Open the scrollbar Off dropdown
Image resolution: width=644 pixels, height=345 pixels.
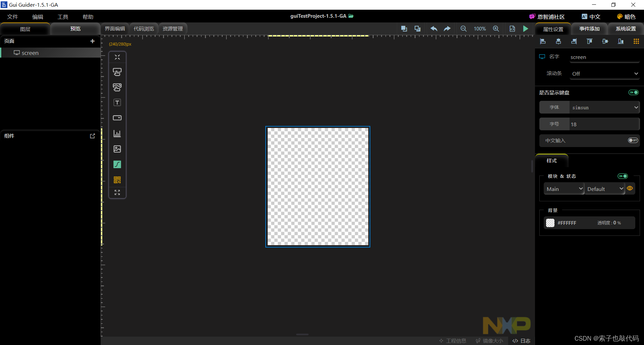[605, 74]
